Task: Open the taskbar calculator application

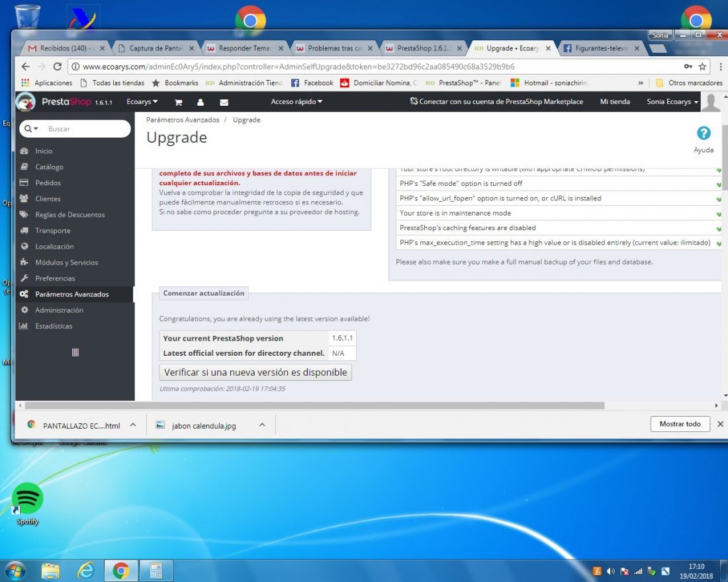Action: coord(156,571)
